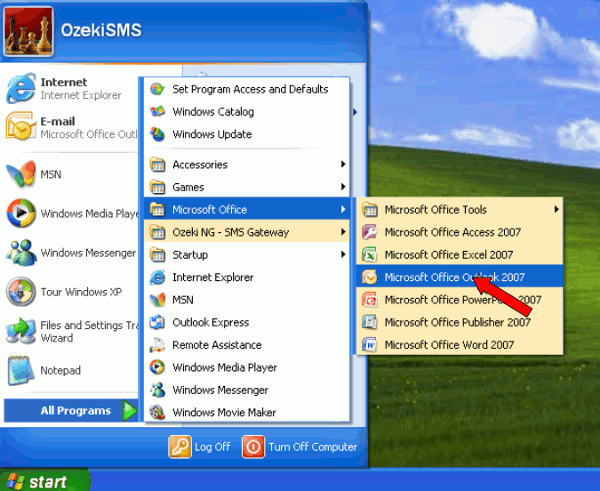Click the Microsoft Office Publisher 2007 icon
This screenshot has height=491, width=600.
click(x=370, y=322)
